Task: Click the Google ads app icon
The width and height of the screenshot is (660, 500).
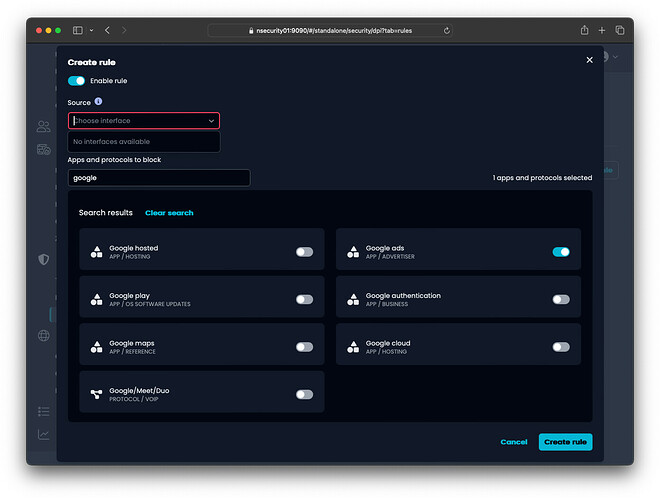Action: [353, 252]
